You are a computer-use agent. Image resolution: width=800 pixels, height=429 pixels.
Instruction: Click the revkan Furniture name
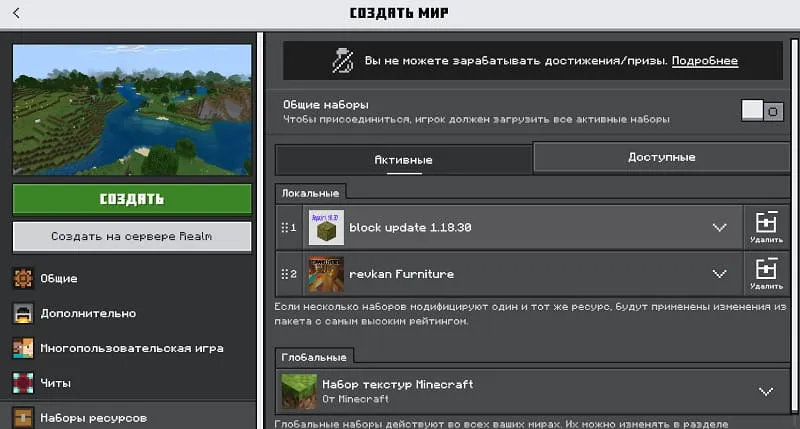pos(402,274)
